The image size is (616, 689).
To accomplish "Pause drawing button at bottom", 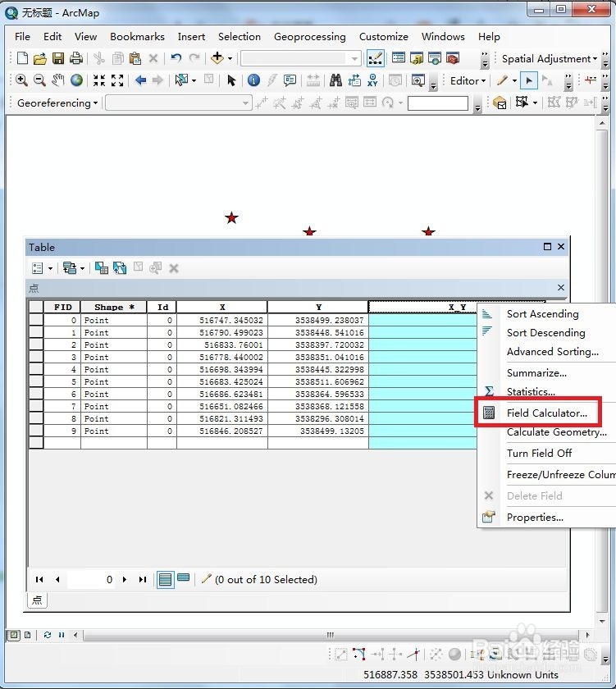I will [62, 635].
